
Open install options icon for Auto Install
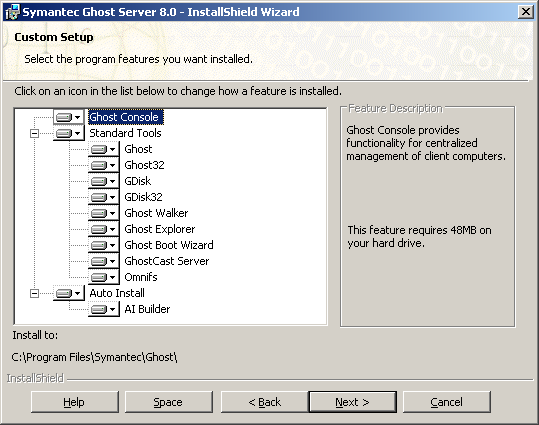[69, 293]
